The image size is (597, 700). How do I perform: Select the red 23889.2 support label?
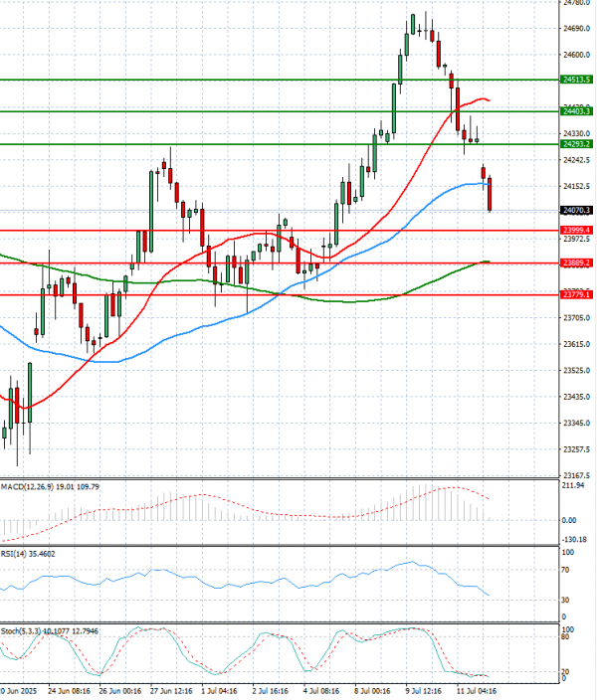576,262
